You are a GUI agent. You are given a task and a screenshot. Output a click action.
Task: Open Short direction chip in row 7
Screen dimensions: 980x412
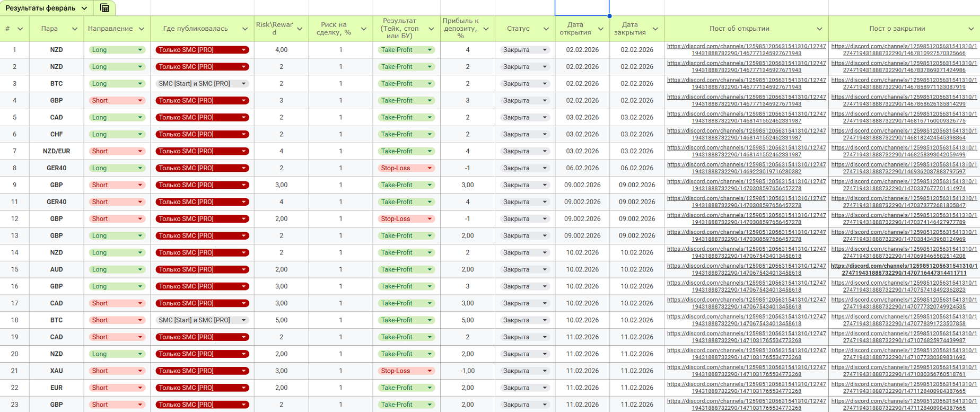(117, 151)
